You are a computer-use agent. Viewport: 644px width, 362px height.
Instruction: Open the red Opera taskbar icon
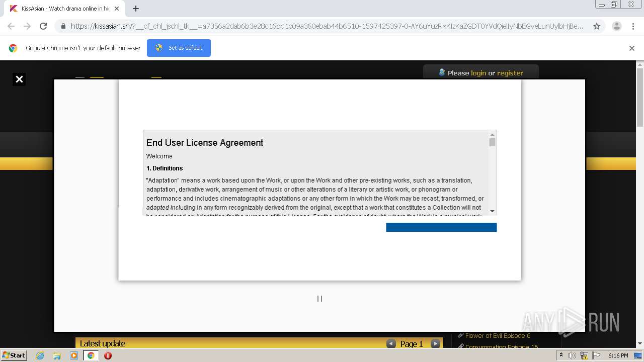[x=108, y=355]
